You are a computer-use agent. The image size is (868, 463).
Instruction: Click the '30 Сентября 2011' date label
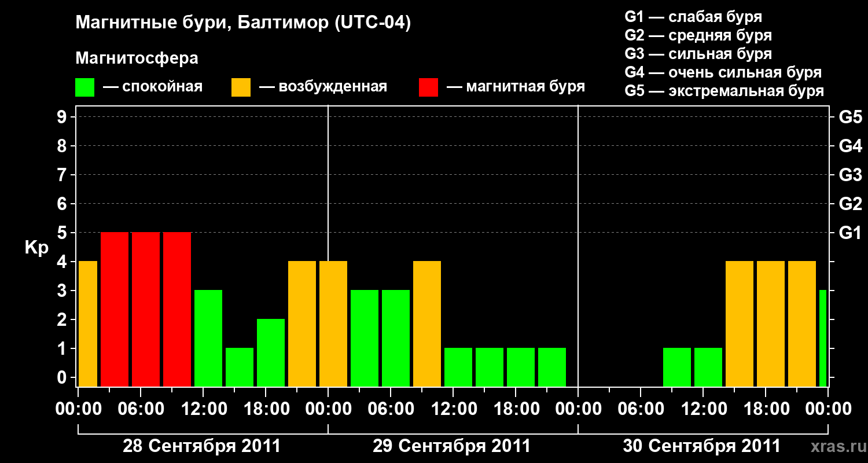pos(702,446)
